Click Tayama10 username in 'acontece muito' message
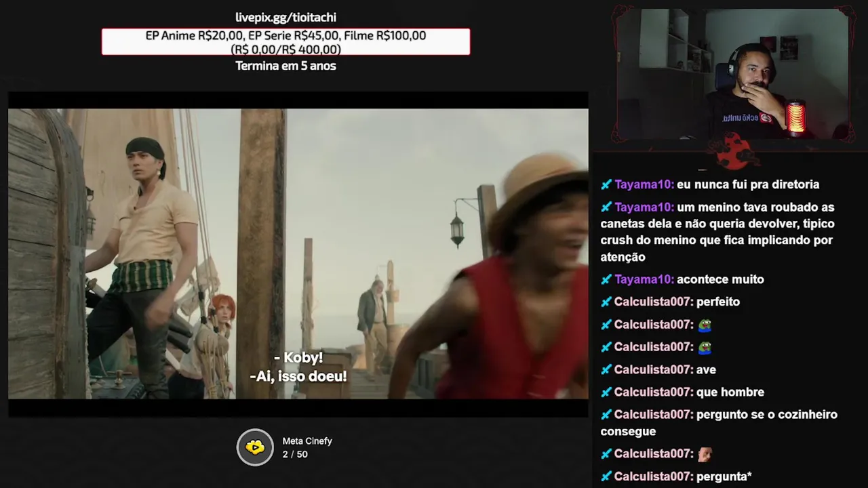Viewport: 868px width, 488px height. coord(644,279)
